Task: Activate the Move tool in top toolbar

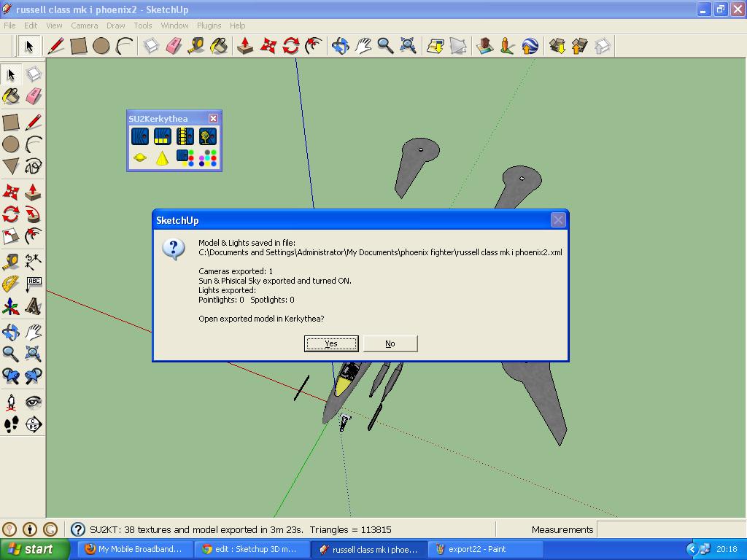Action: point(268,46)
